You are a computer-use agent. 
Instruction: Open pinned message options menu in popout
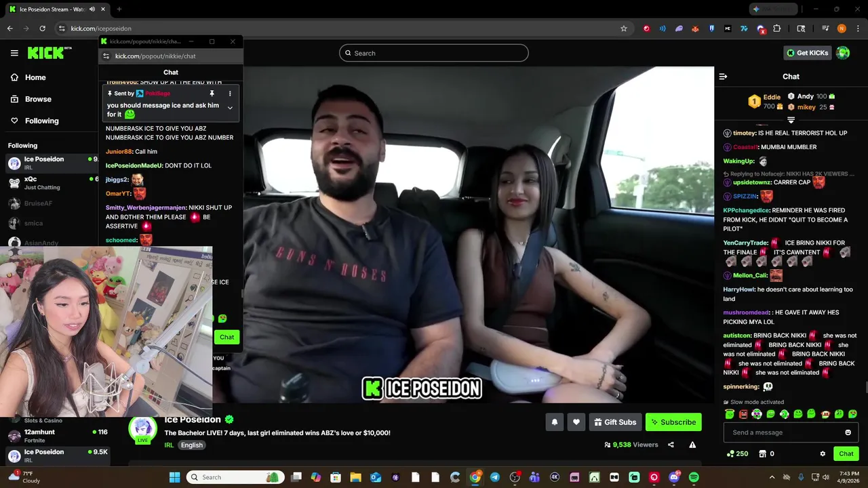pos(230,94)
